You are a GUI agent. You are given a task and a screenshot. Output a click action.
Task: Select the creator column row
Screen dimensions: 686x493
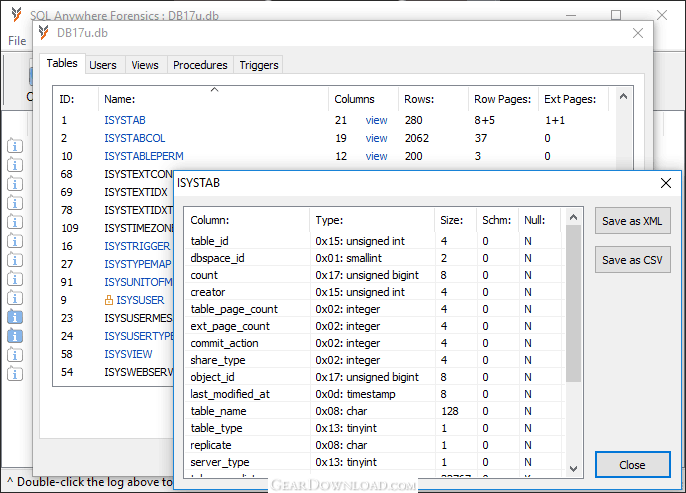(374, 292)
